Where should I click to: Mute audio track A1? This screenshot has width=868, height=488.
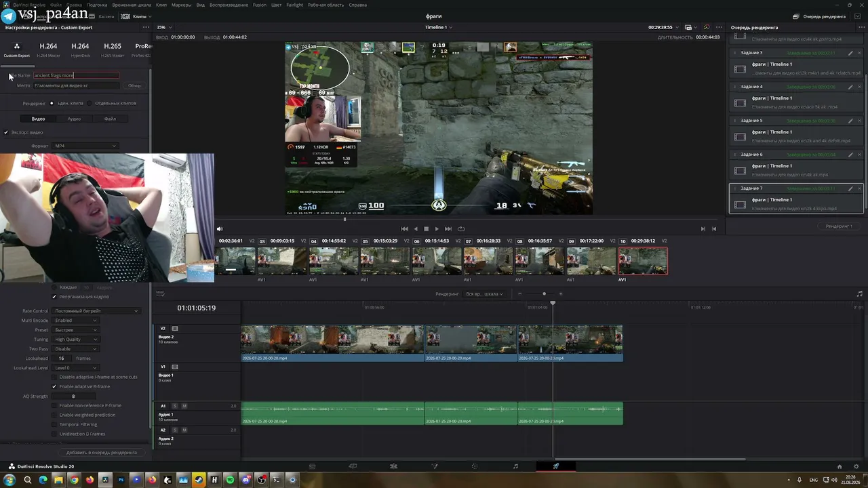pos(184,406)
